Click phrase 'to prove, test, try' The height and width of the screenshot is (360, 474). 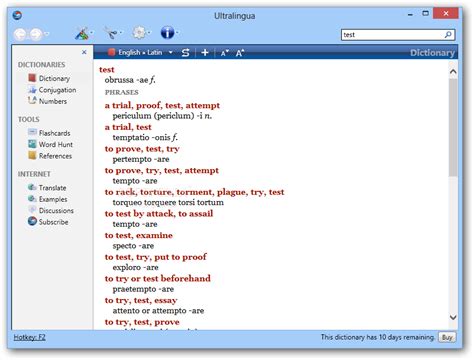point(142,149)
